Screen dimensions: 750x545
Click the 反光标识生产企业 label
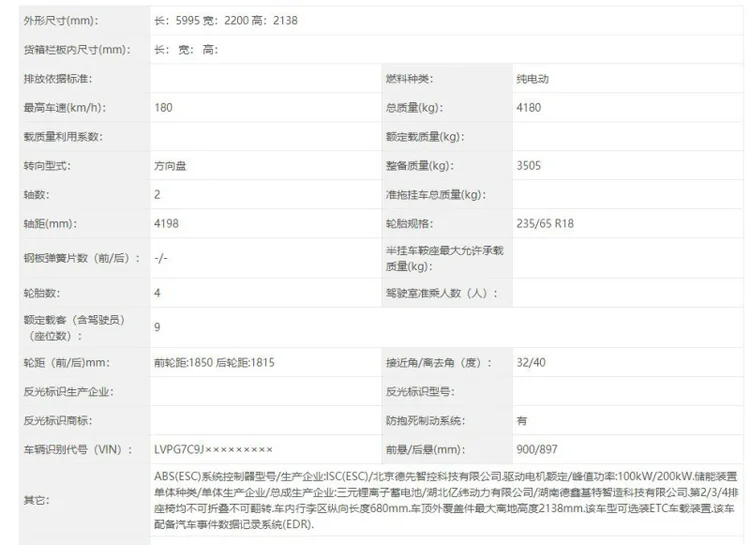pyautogui.click(x=68, y=392)
